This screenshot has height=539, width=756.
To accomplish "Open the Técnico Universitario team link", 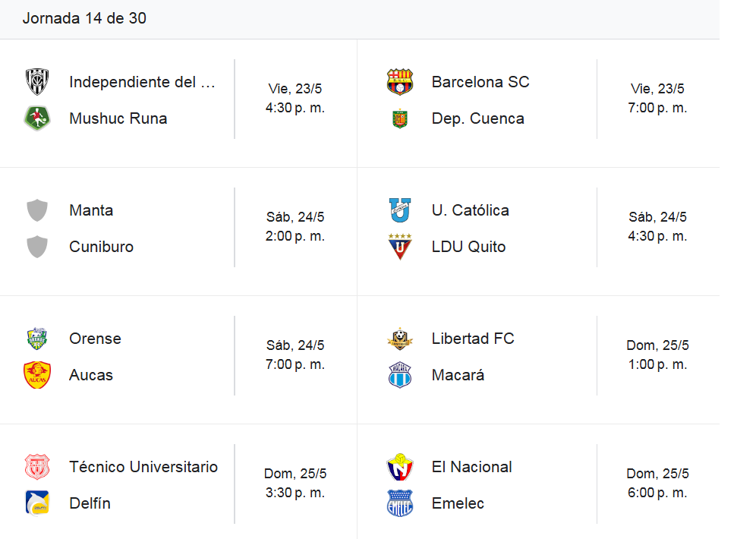I will click(x=143, y=467).
